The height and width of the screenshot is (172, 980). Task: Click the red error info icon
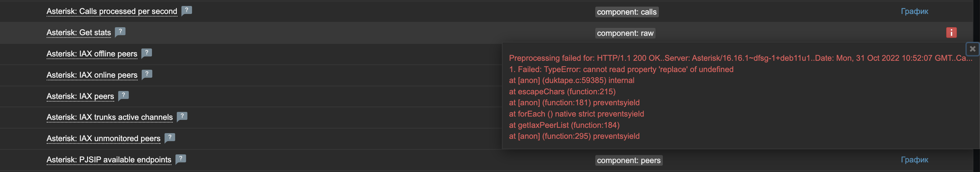tap(951, 33)
